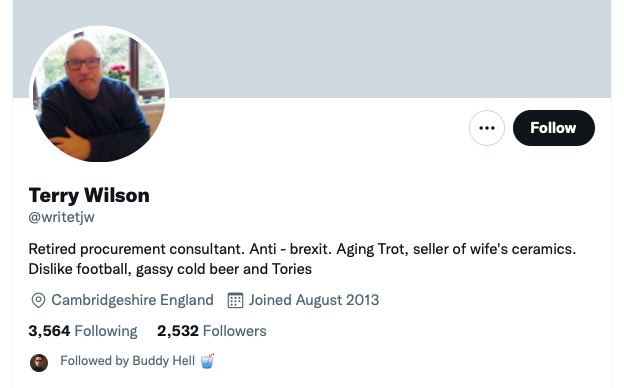The image size is (624, 388).
Task: Click the @writetjw handle
Action: pos(62,217)
